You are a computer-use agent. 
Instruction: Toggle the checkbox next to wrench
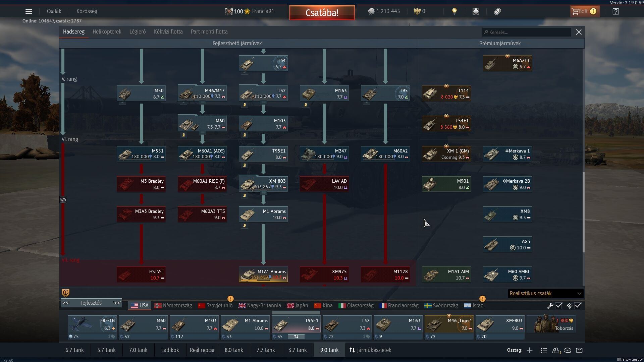click(x=559, y=306)
